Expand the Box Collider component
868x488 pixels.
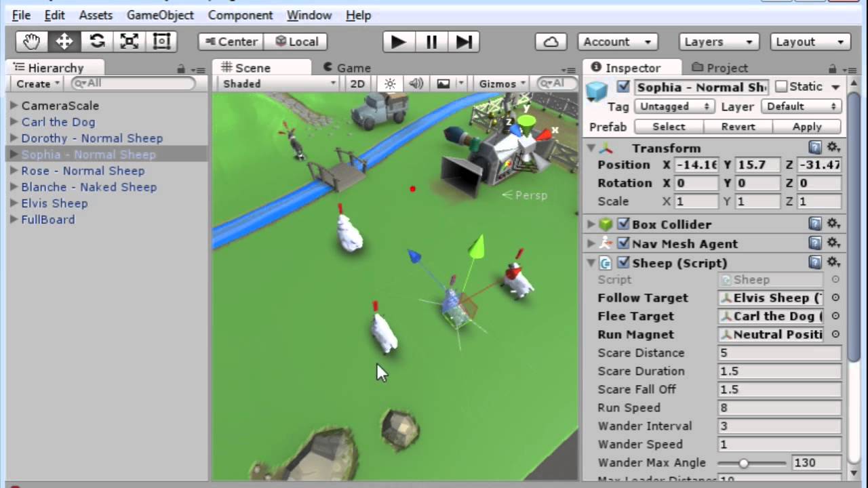click(x=591, y=224)
